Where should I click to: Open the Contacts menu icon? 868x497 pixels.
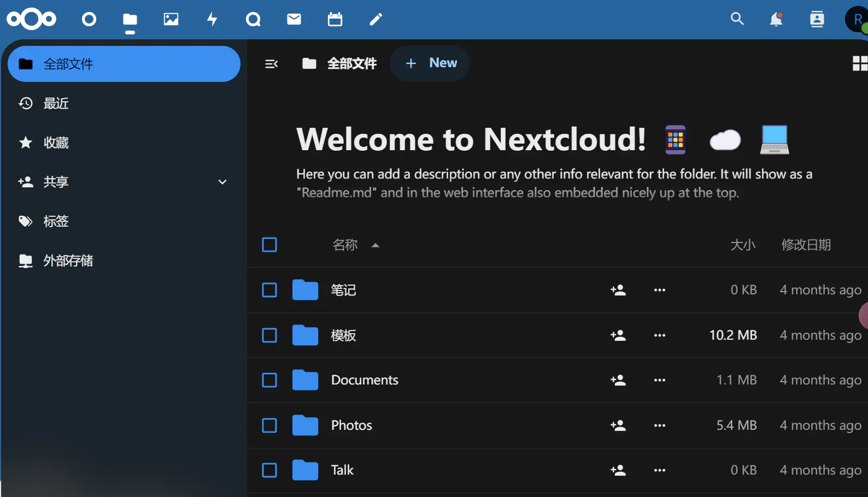point(817,20)
